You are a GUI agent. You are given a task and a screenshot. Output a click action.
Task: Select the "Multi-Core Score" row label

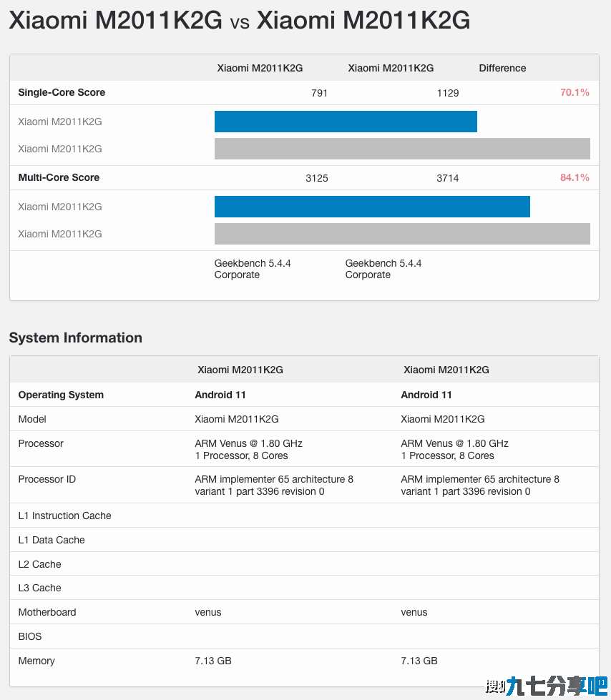coord(59,177)
